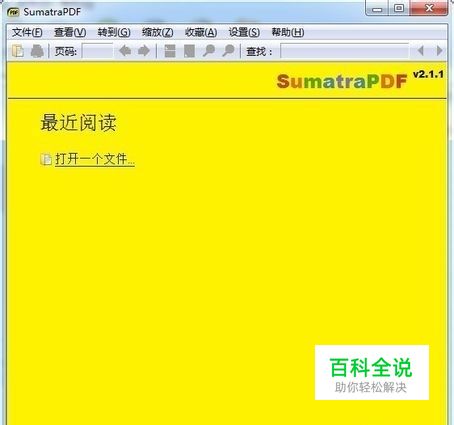Open the 设置(S) menu
Image resolution: width=454 pixels, height=425 pixels.
244,32
